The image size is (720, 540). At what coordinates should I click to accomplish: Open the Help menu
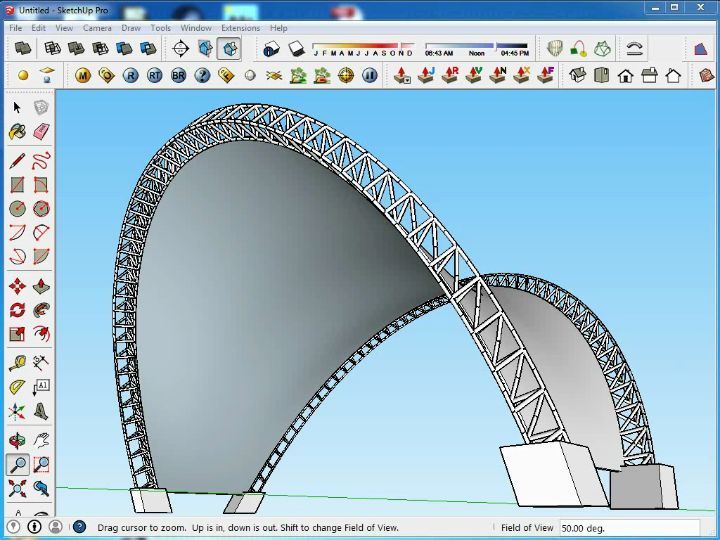(278, 28)
